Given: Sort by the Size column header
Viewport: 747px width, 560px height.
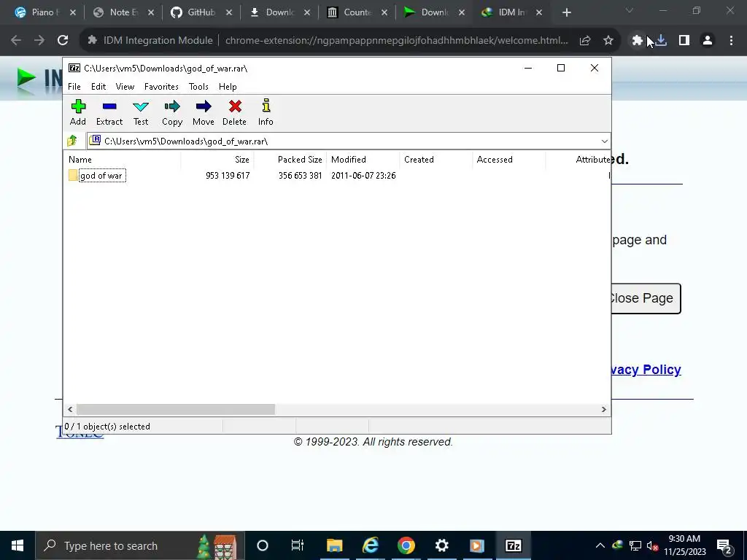Looking at the screenshot, I should pyautogui.click(x=217, y=160).
